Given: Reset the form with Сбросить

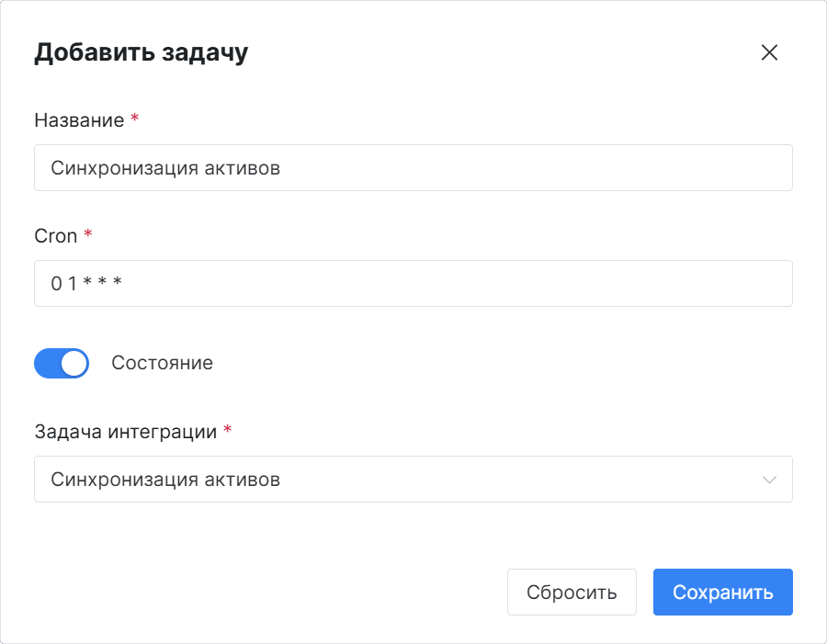Looking at the screenshot, I should click(572, 592).
